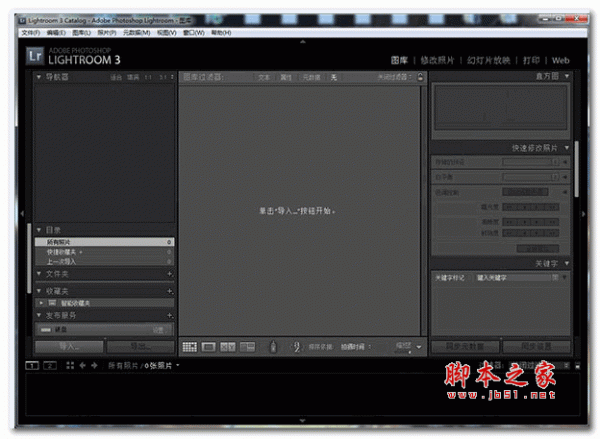The height and width of the screenshot is (439, 600).
Task: Click the 导入... import button
Action: click(69, 346)
